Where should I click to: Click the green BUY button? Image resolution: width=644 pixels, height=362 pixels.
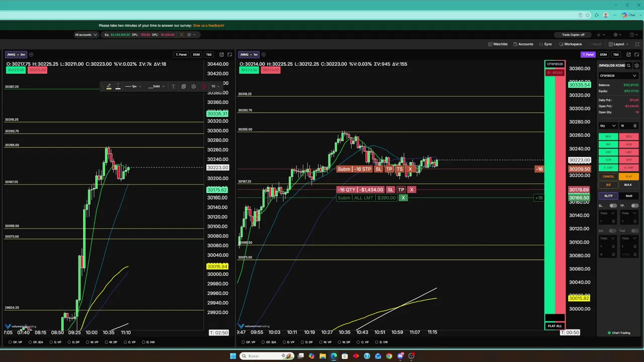click(608, 136)
